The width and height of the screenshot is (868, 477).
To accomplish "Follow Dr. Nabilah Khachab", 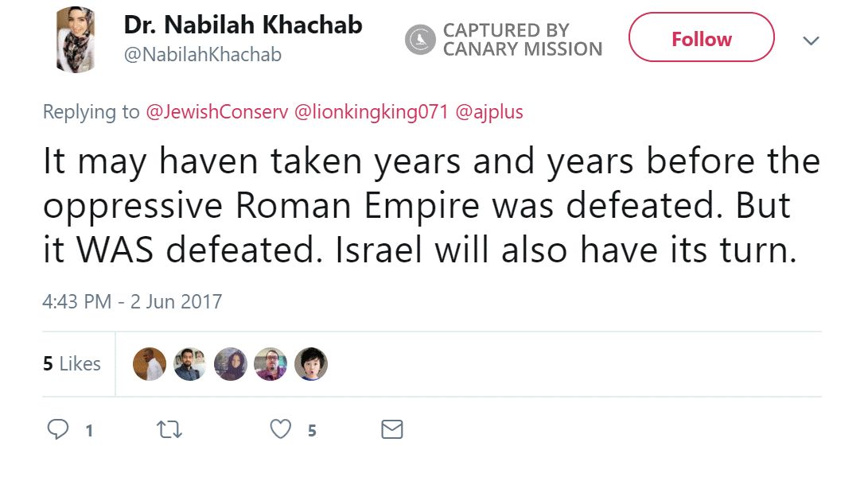I will coord(701,37).
